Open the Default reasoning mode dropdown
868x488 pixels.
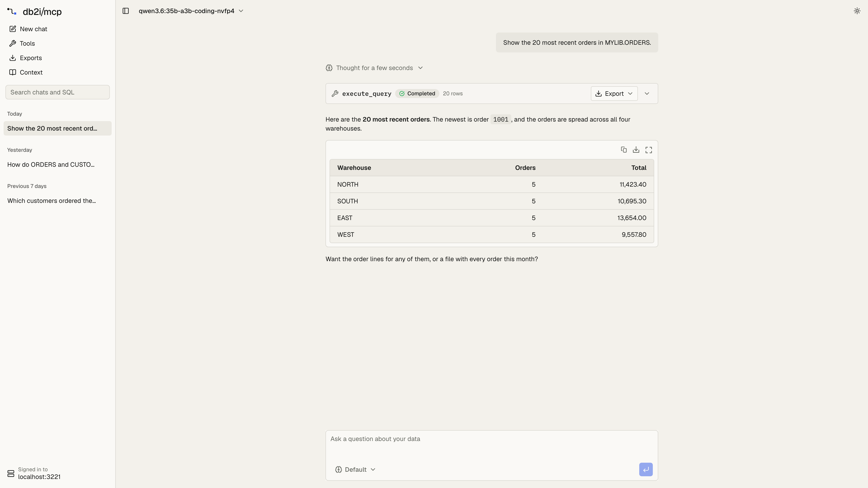point(355,469)
